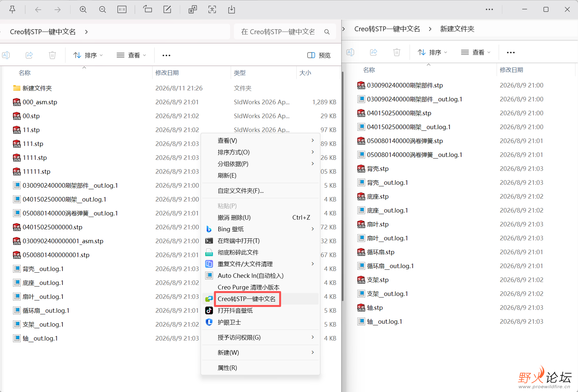The image size is (578, 392).
Task: Expand chevron before 新建文件夹 in right address bar
Action: pos(430,29)
